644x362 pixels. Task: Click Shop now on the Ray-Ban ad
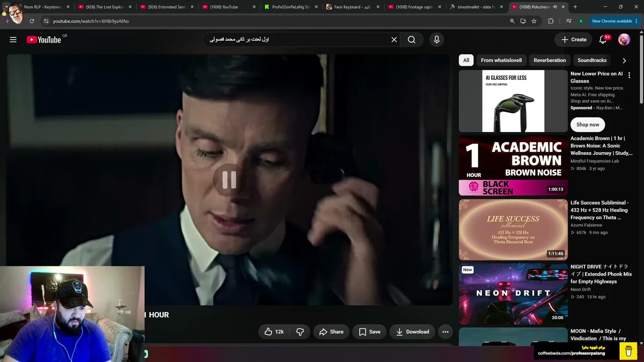[x=588, y=125]
